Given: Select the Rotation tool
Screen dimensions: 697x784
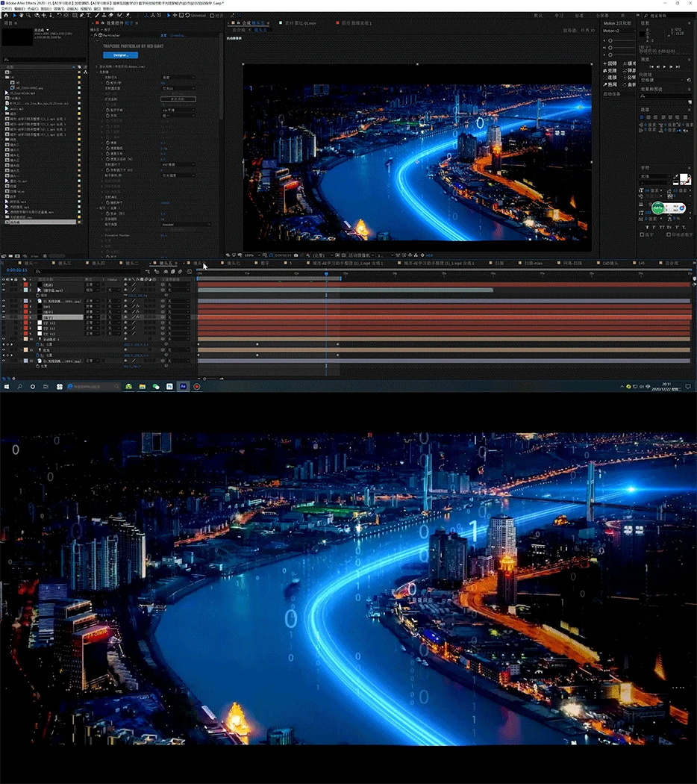Looking at the screenshot, I should click(60, 16).
